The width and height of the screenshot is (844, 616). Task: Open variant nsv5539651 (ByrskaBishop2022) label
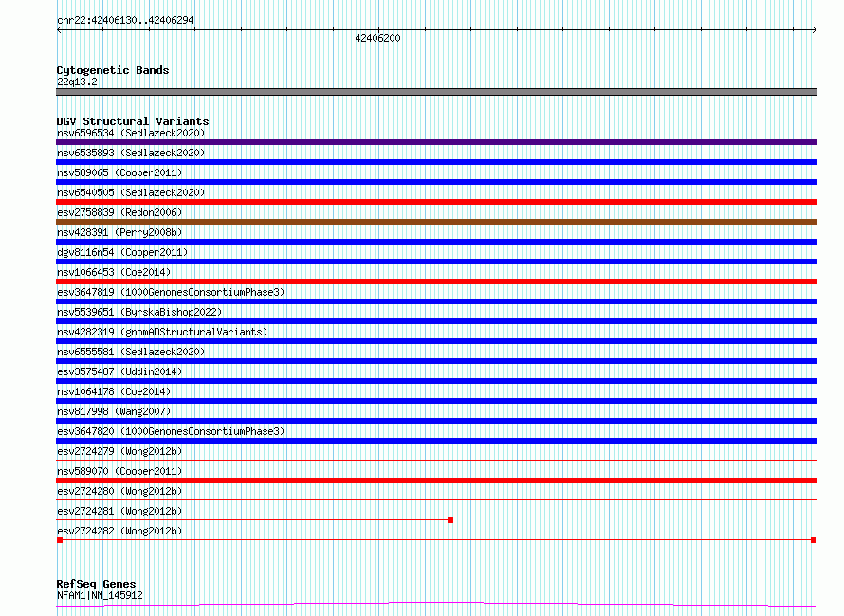pos(139,312)
